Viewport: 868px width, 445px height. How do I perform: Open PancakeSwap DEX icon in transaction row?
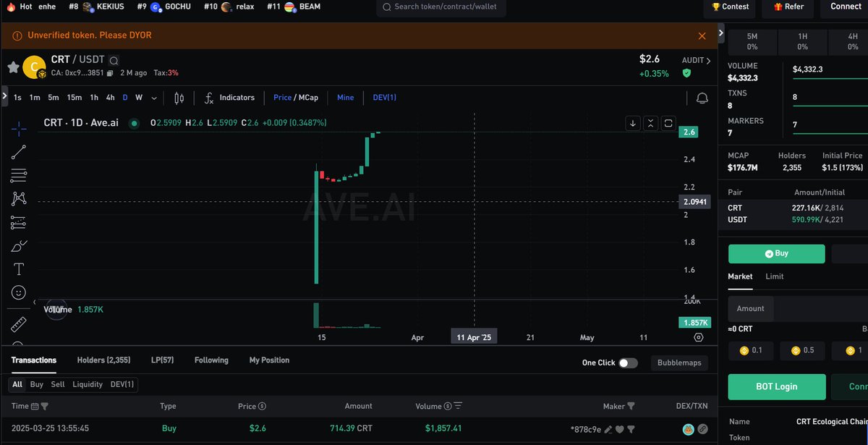click(x=688, y=429)
